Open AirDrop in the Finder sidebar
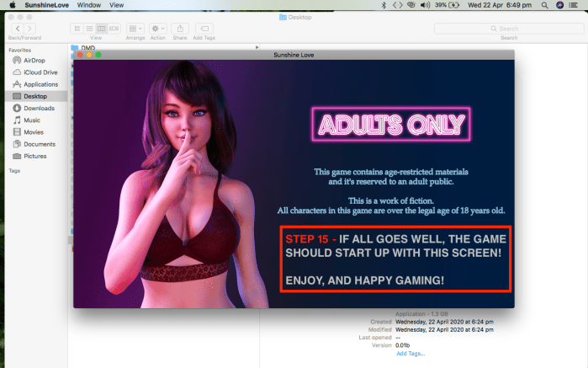 [x=34, y=61]
